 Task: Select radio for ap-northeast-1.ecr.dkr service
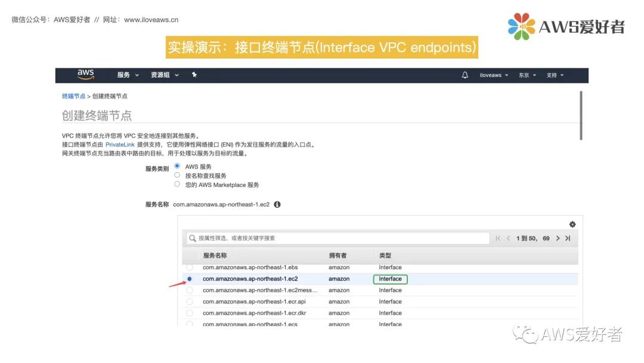tap(190, 313)
